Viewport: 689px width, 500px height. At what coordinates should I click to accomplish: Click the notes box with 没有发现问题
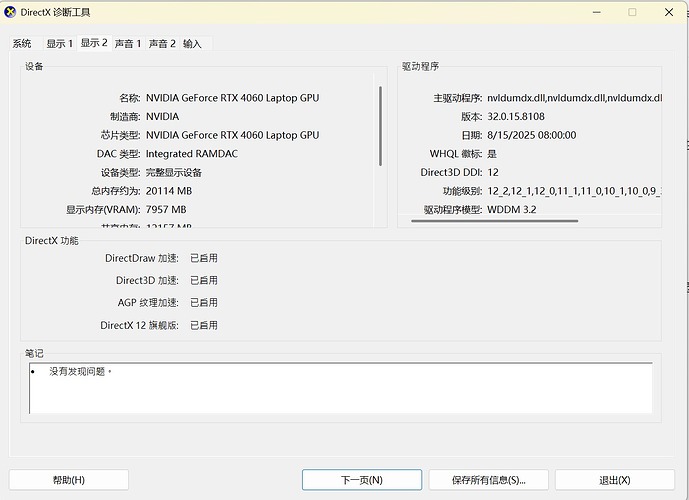click(341, 388)
